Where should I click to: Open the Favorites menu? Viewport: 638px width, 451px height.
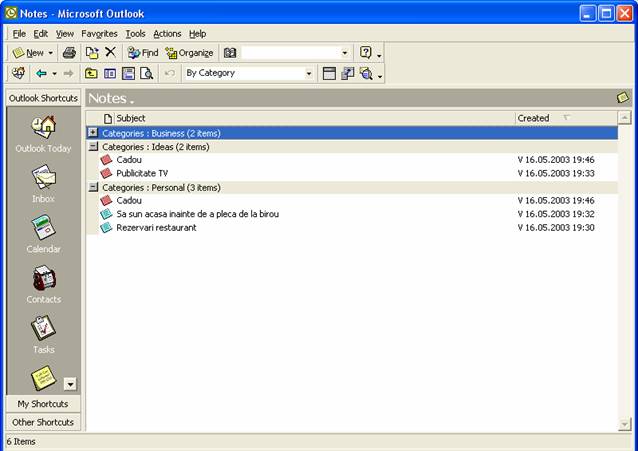[x=99, y=34]
